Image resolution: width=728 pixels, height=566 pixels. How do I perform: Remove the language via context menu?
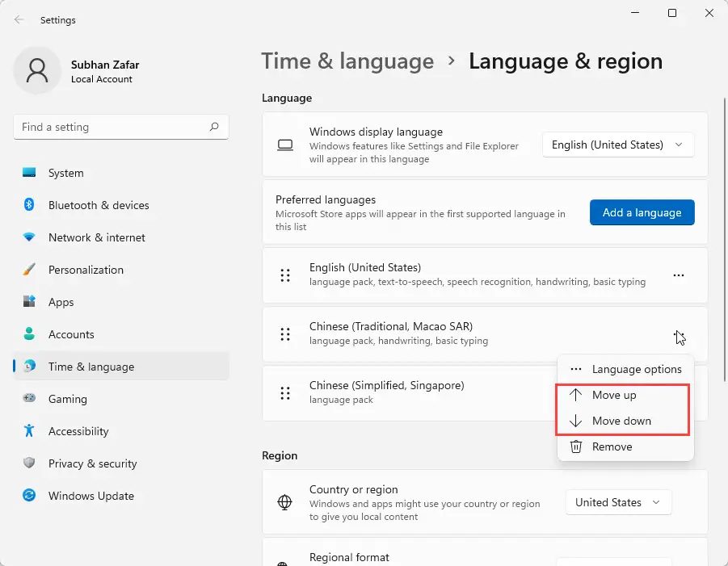pyautogui.click(x=612, y=447)
